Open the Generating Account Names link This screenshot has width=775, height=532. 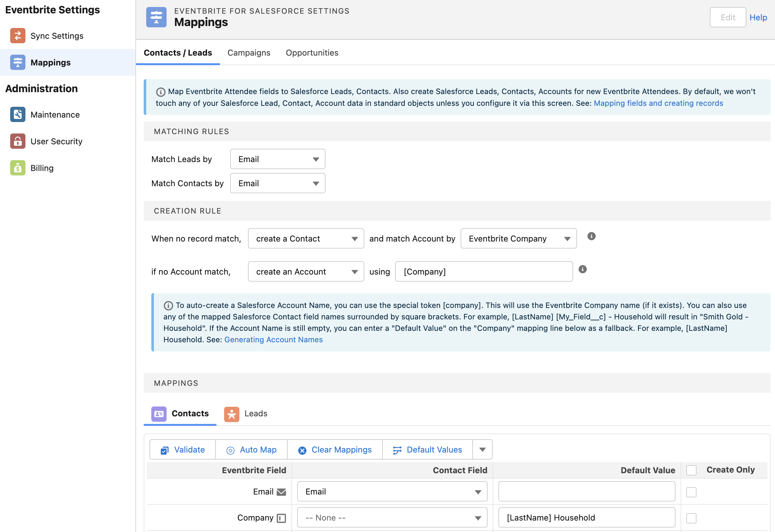[273, 340]
